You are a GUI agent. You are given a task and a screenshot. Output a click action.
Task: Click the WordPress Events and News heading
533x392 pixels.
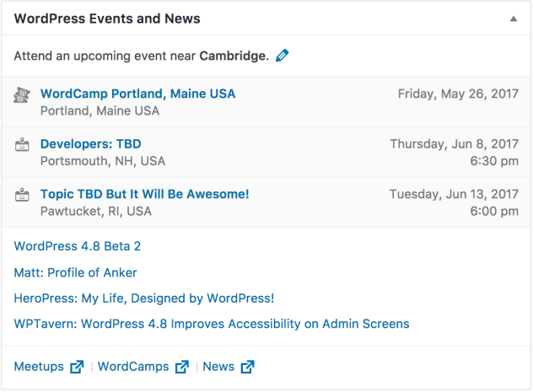(107, 19)
